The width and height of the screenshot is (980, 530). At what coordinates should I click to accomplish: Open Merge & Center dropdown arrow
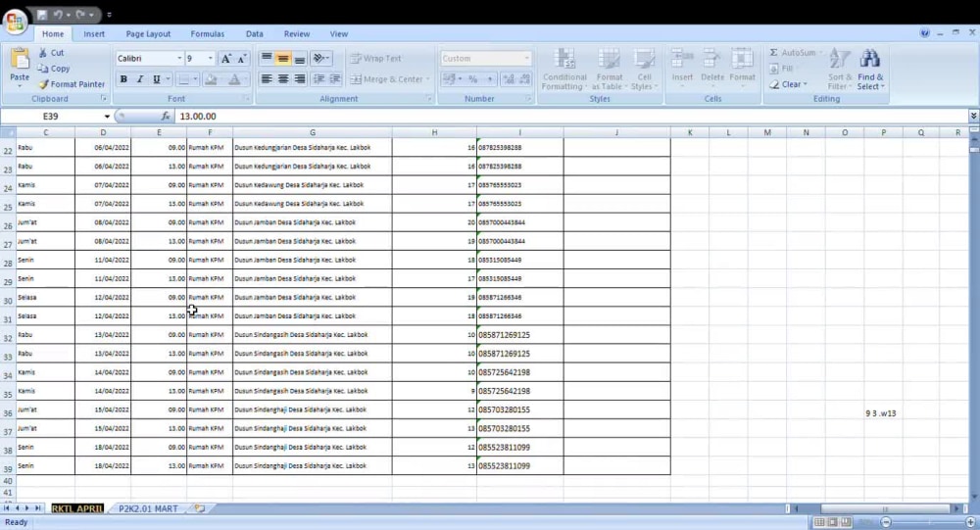(428, 79)
